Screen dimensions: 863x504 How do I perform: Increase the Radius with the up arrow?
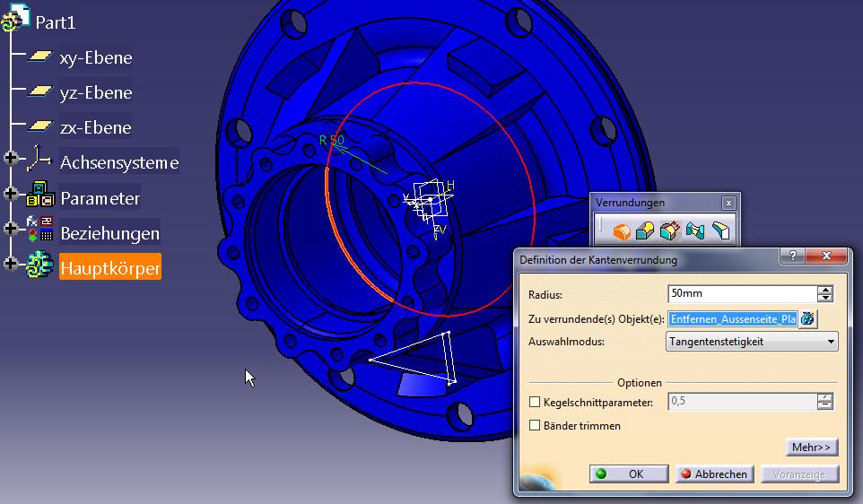click(x=825, y=290)
